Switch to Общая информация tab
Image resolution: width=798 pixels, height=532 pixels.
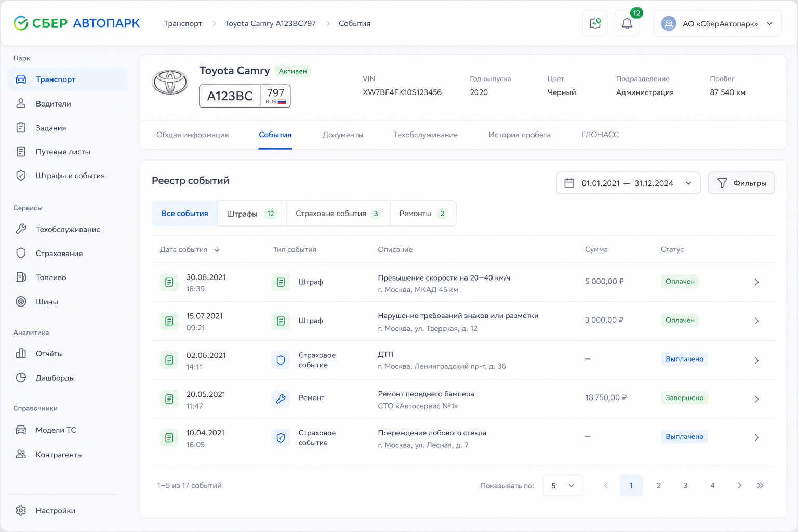[192, 135]
